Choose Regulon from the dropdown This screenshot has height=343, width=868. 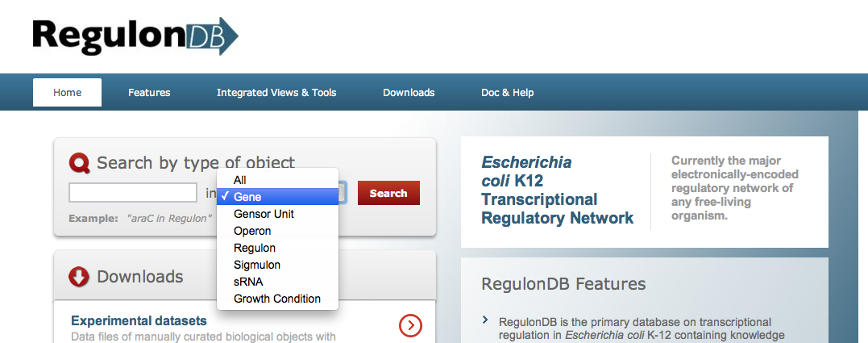277,248
